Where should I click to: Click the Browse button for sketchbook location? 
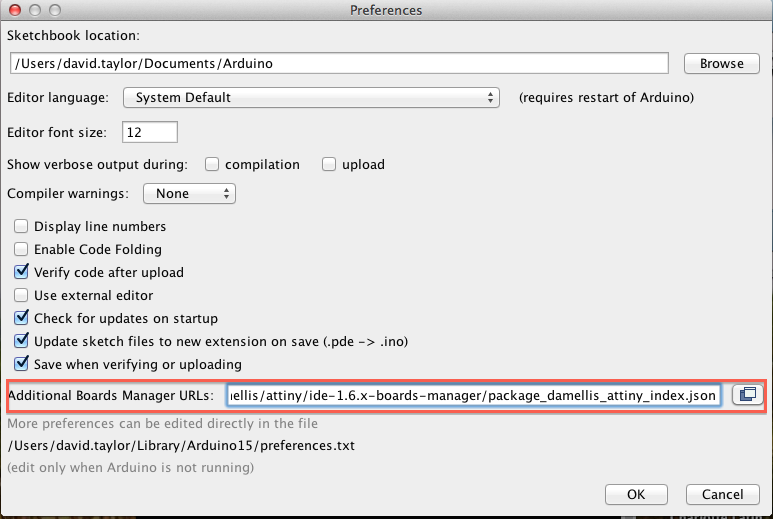pyautogui.click(x=722, y=64)
